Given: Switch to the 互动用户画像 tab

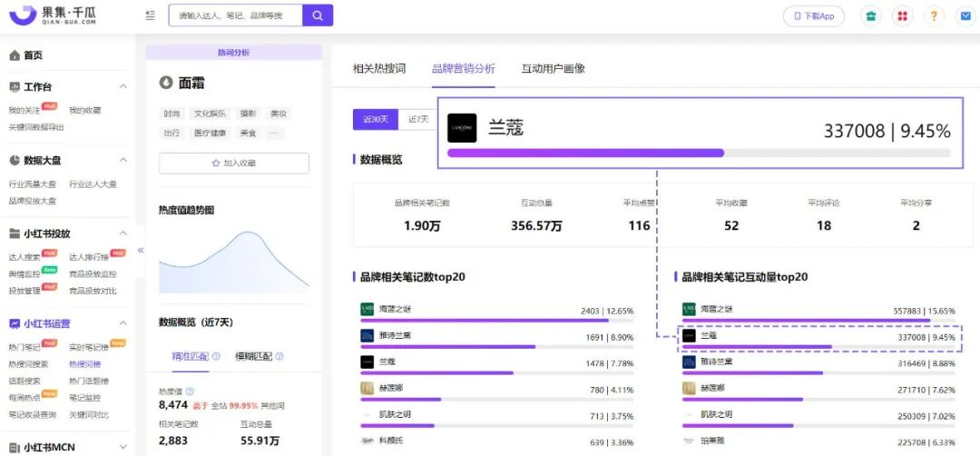Looking at the screenshot, I should tap(554, 68).
